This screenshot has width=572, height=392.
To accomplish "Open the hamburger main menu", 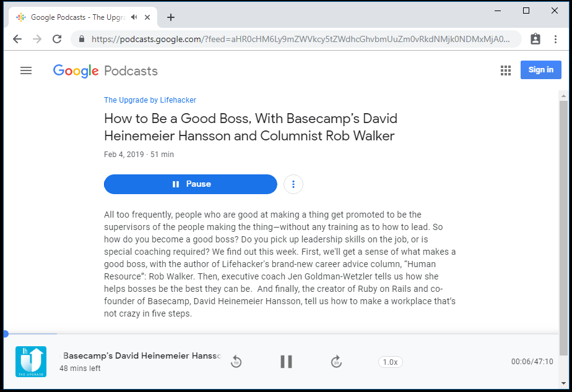I will click(26, 70).
